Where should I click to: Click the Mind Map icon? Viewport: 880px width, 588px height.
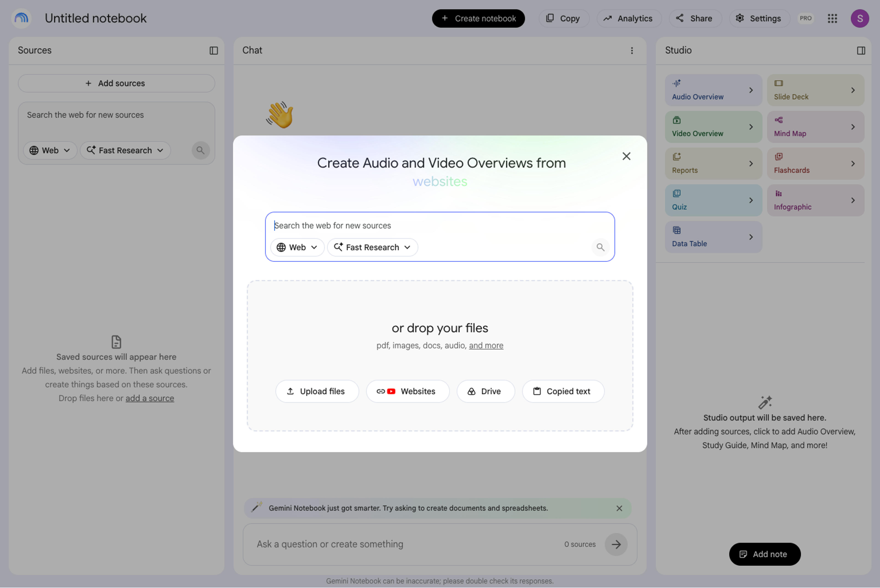click(x=779, y=120)
